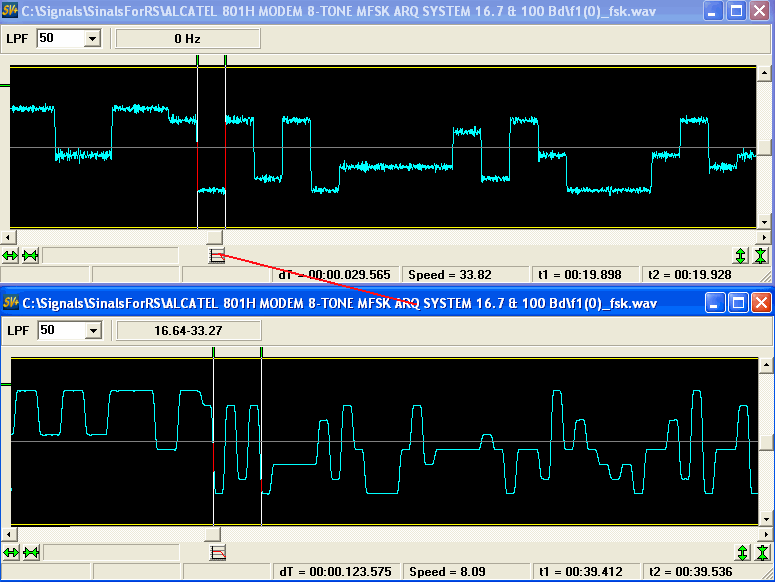The image size is (775, 583).
Task: Click vertical compress icon in bottom window
Action: (x=761, y=552)
